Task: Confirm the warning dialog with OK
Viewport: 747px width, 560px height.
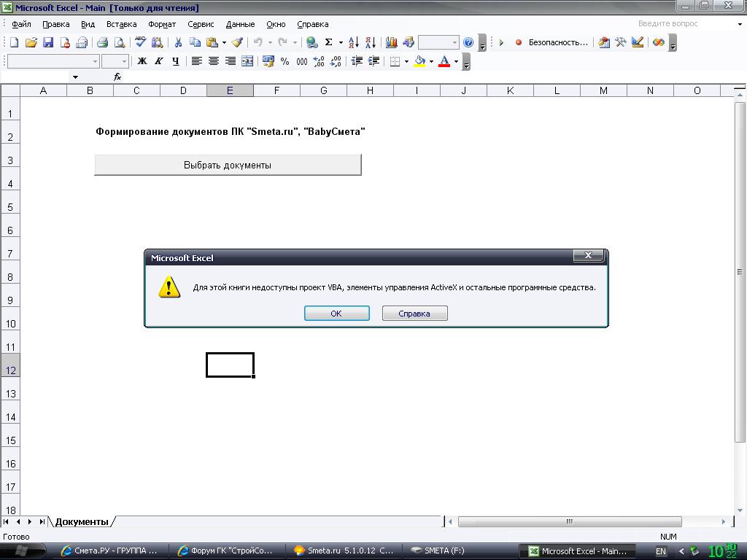Action: 336,314
